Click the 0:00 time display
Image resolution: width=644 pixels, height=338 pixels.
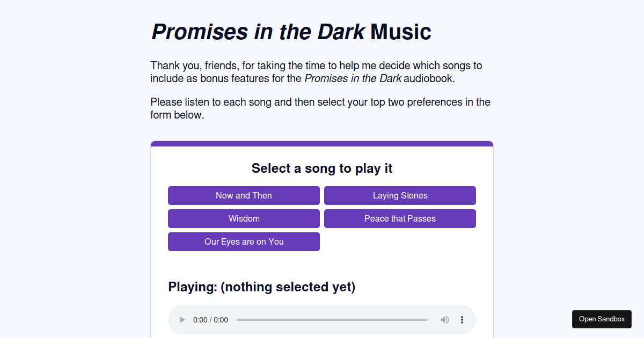coord(209,319)
